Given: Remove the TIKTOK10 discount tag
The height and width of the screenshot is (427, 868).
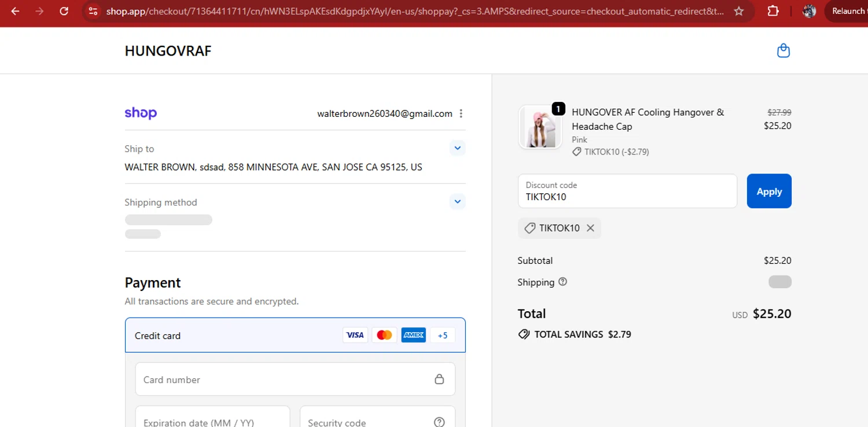Looking at the screenshot, I should tap(590, 228).
